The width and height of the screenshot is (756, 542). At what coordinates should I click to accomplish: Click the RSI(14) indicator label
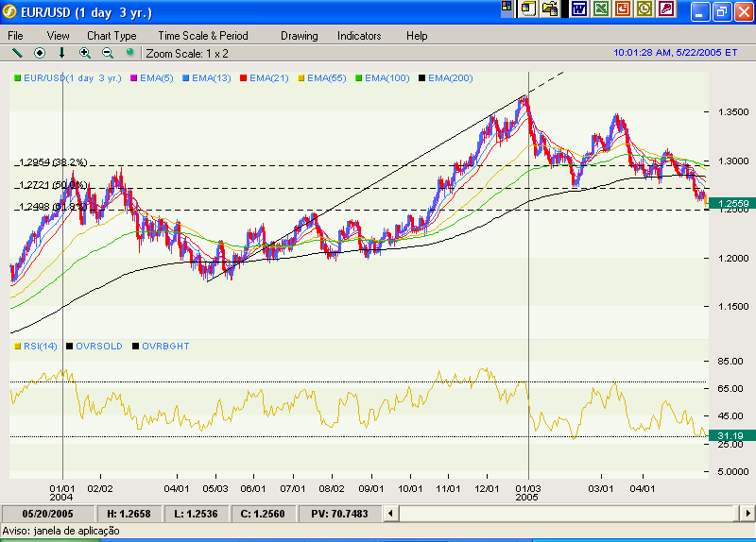(x=39, y=347)
